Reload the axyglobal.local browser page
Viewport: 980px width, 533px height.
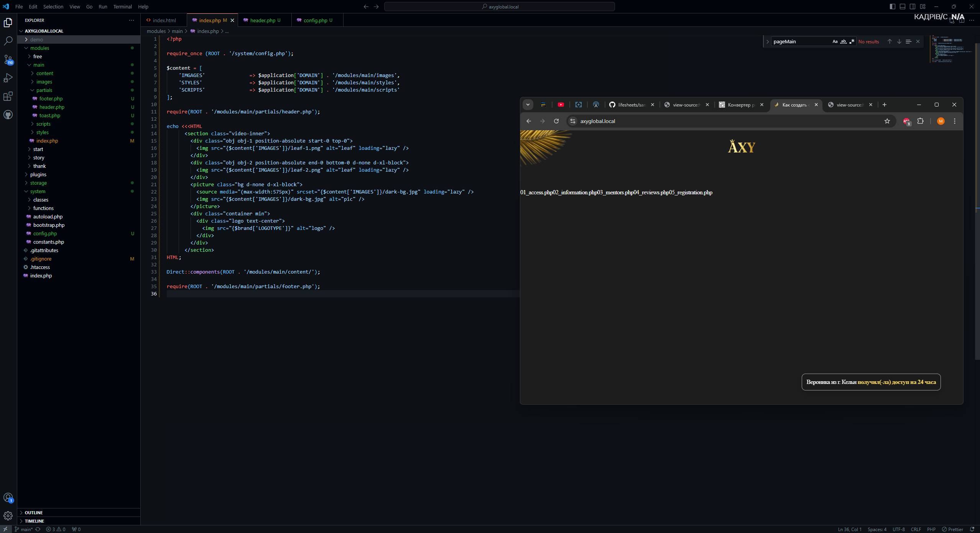pos(556,121)
